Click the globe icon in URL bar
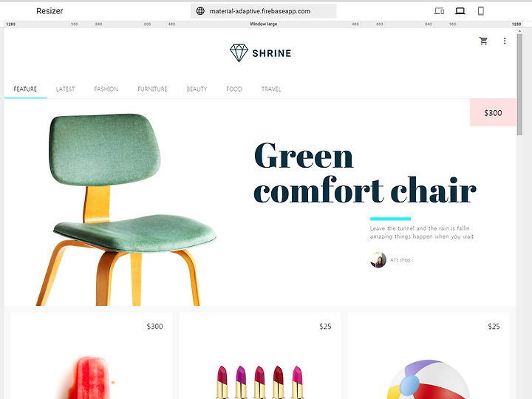 click(x=200, y=11)
